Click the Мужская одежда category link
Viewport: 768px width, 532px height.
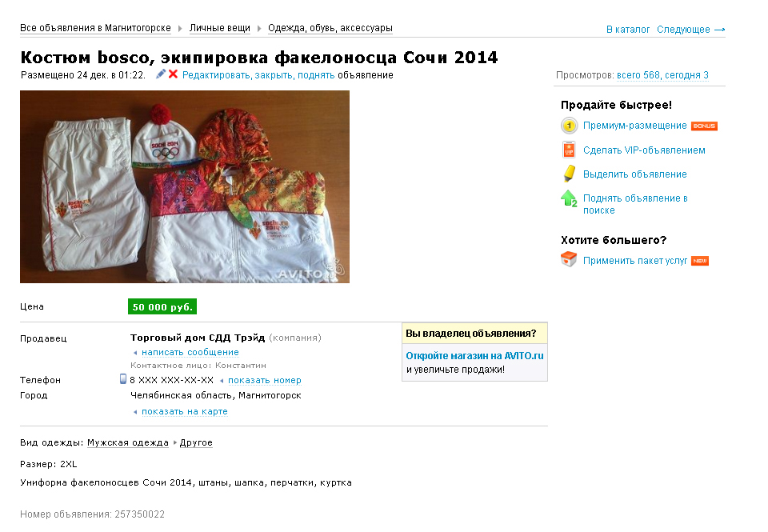128,442
